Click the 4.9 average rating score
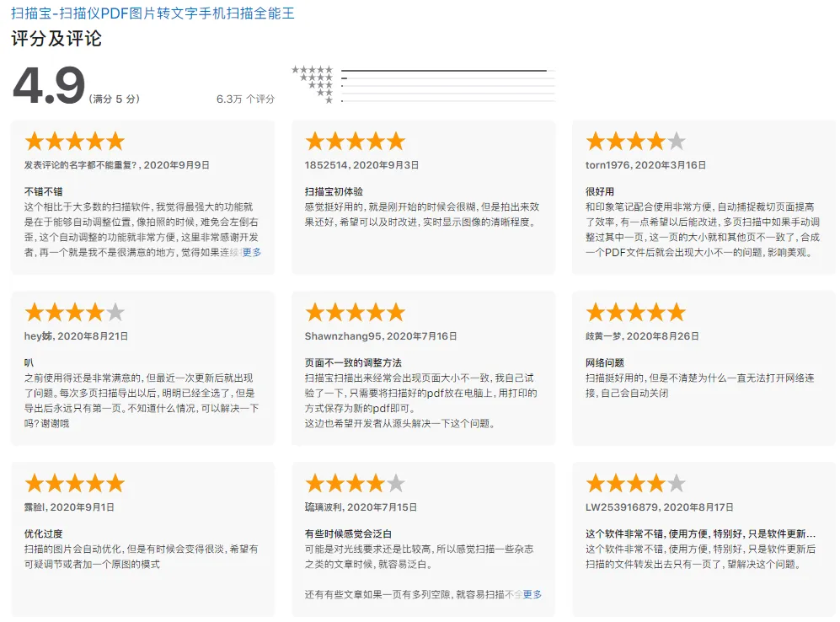The image size is (840, 622). coord(49,85)
